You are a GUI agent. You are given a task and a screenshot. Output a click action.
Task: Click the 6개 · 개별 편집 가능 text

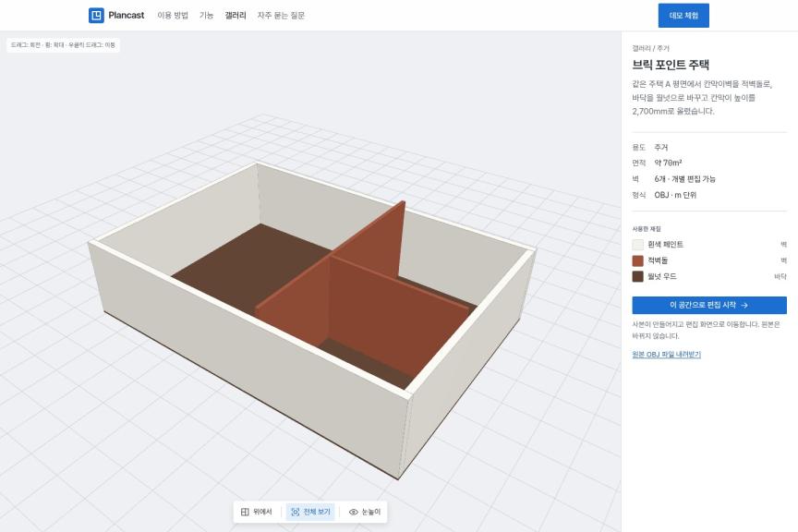[x=684, y=178]
